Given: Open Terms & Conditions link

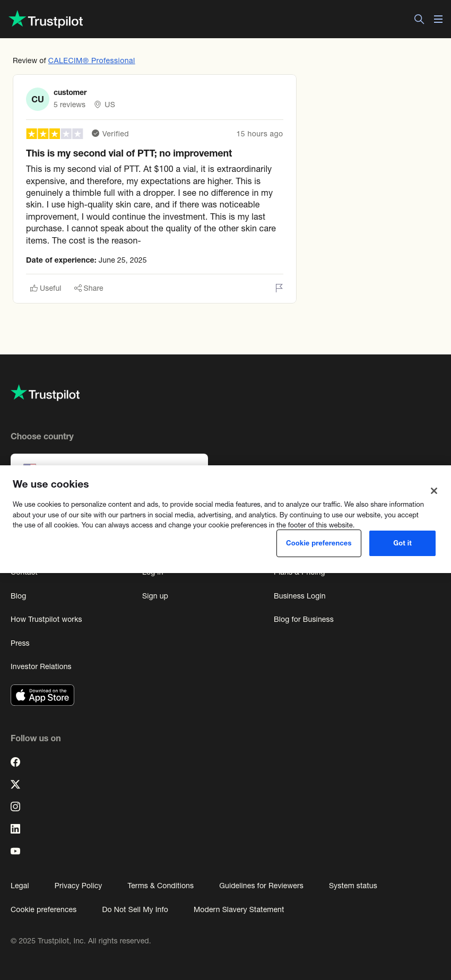Looking at the screenshot, I should point(160,886).
